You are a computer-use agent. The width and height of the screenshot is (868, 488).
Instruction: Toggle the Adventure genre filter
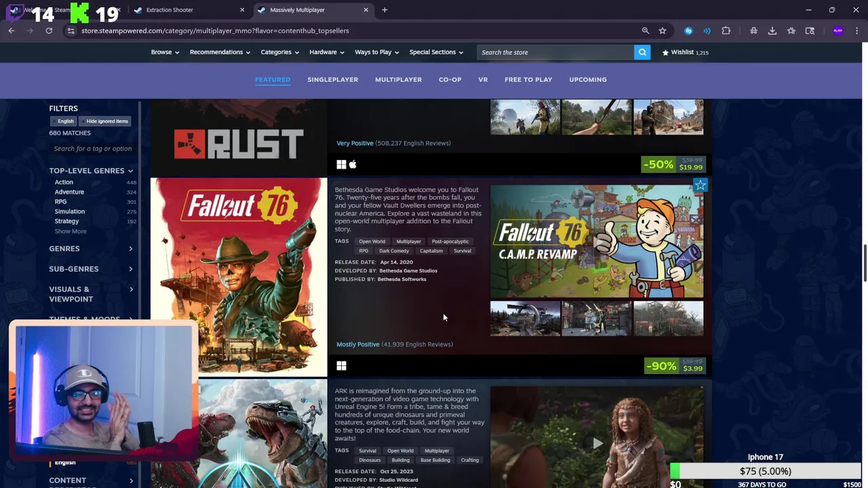click(69, 192)
